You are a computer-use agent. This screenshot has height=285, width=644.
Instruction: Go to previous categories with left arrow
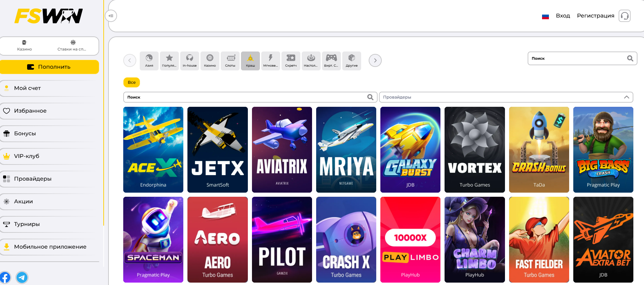pos(129,60)
